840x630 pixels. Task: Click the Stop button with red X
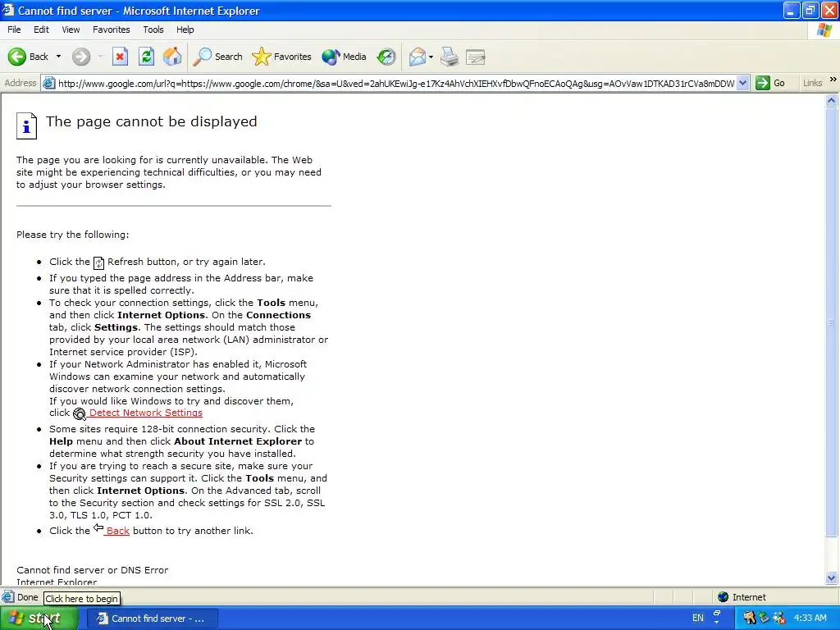120,57
